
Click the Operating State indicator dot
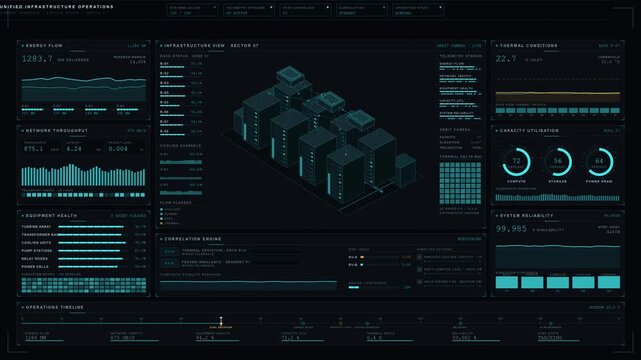click(x=440, y=7)
